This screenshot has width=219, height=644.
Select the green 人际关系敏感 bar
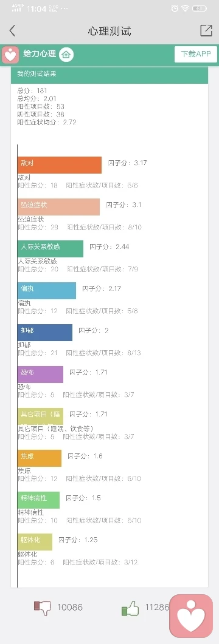(50, 248)
